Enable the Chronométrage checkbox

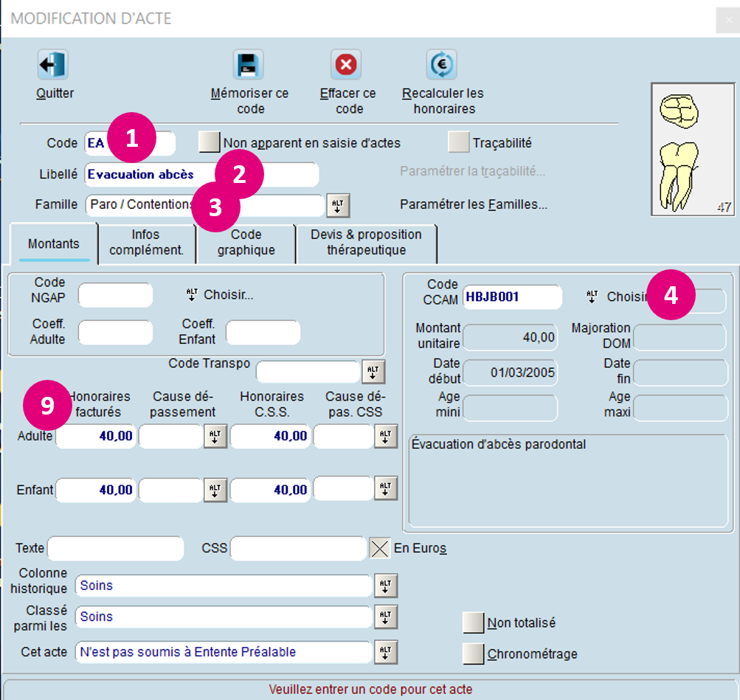tap(474, 654)
